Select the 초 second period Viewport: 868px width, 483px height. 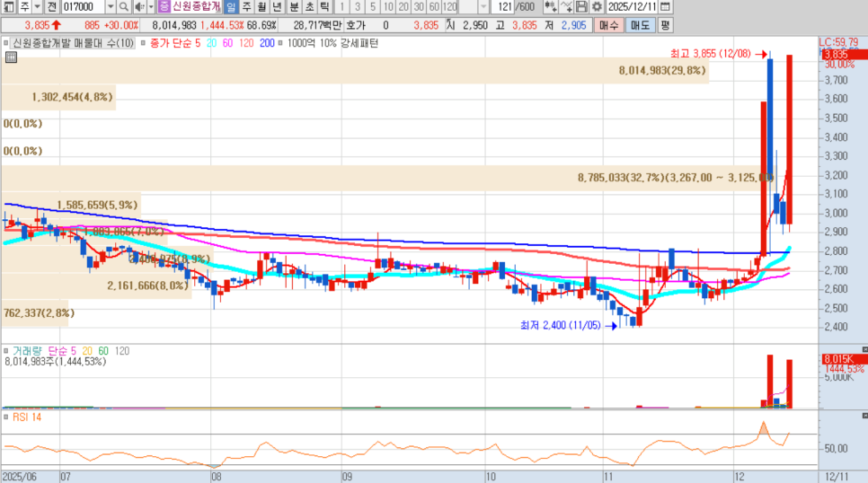309,6
